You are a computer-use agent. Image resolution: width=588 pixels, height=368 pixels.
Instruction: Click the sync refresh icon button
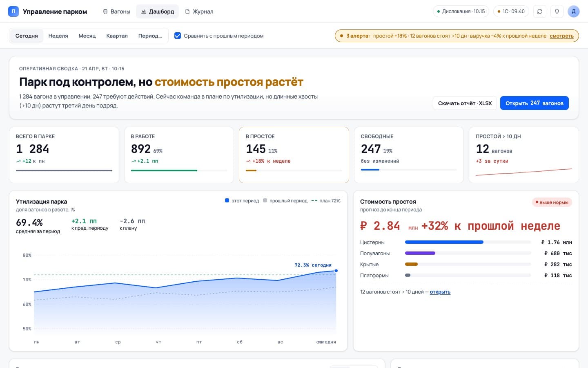[540, 11]
